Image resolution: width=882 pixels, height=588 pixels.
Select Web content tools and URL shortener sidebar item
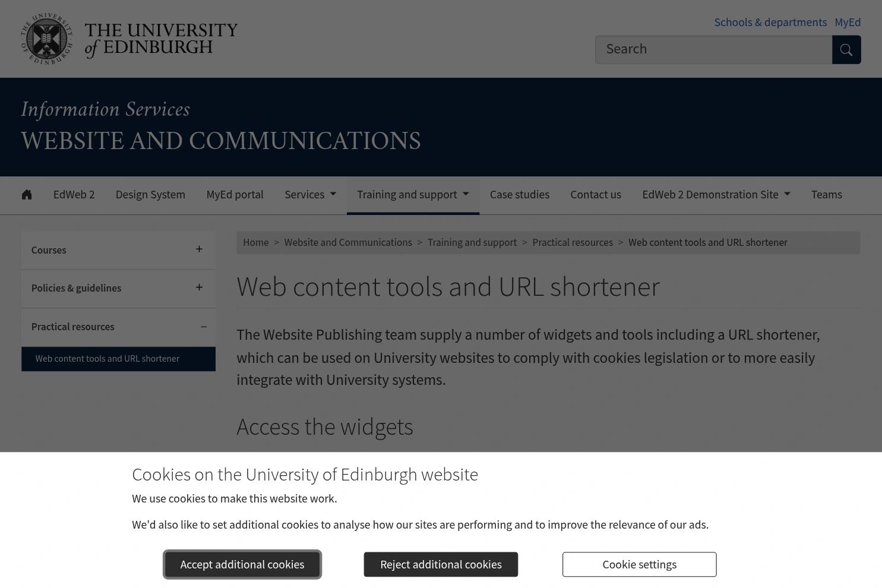[x=118, y=359]
